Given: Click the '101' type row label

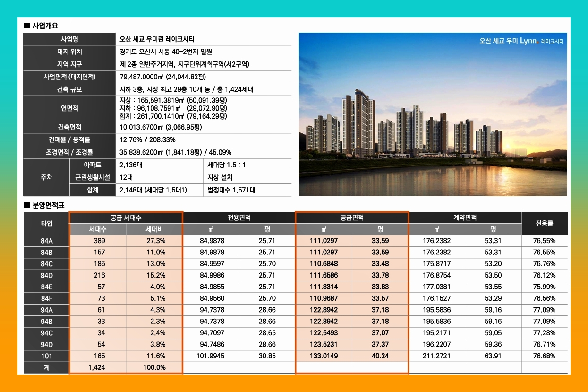Looking at the screenshot, I should [46, 356].
